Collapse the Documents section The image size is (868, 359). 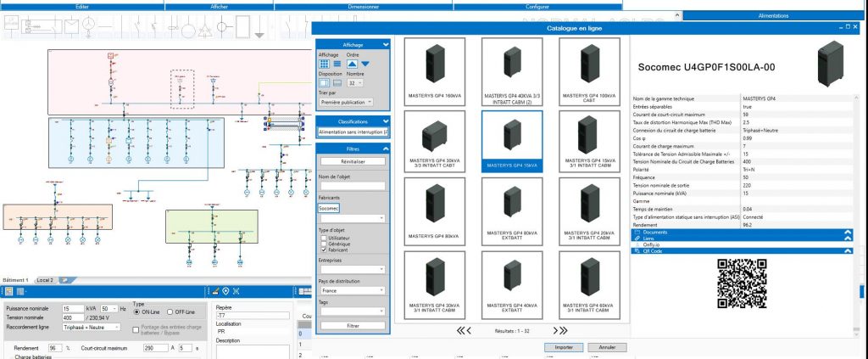[x=848, y=233]
